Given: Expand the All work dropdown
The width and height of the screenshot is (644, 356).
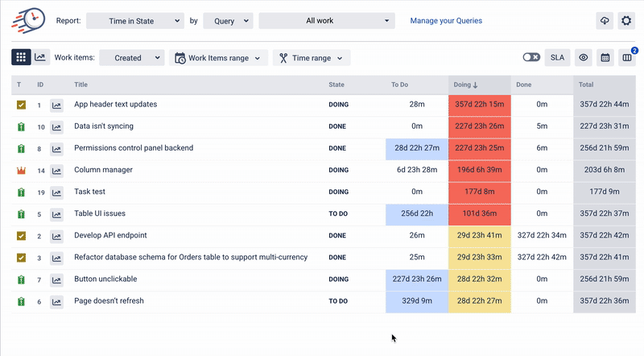Looking at the screenshot, I should [x=327, y=21].
